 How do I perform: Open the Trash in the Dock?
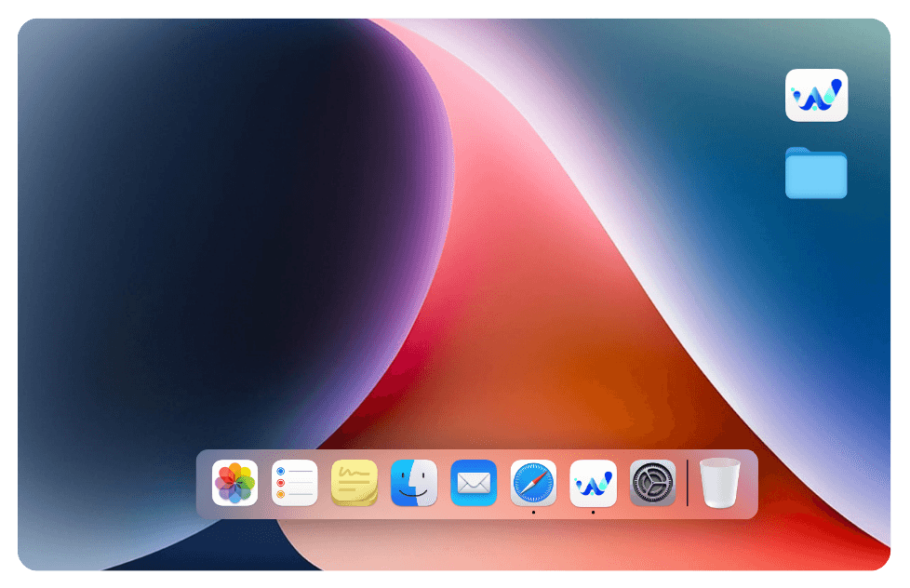tap(719, 483)
